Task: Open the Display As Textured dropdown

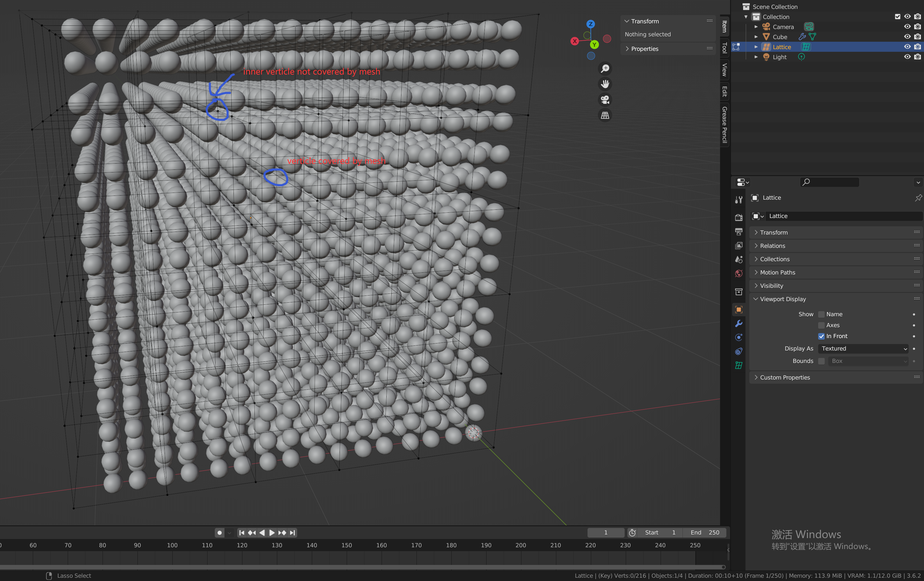Action: (x=864, y=349)
